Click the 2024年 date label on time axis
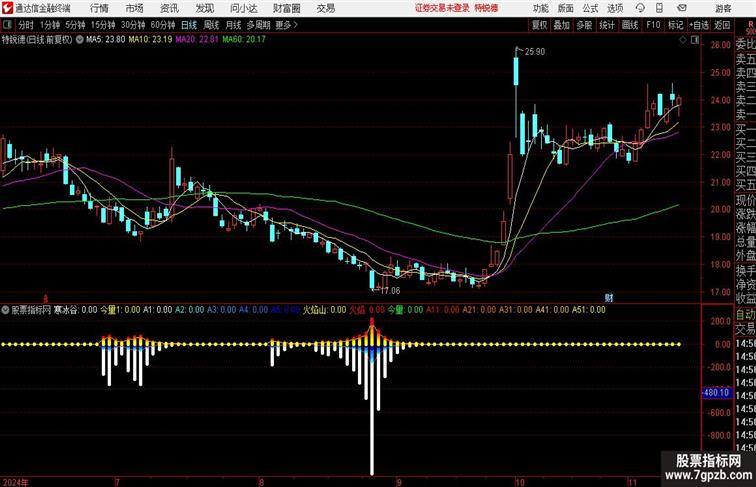This screenshot has height=487, width=756. pyautogui.click(x=16, y=482)
